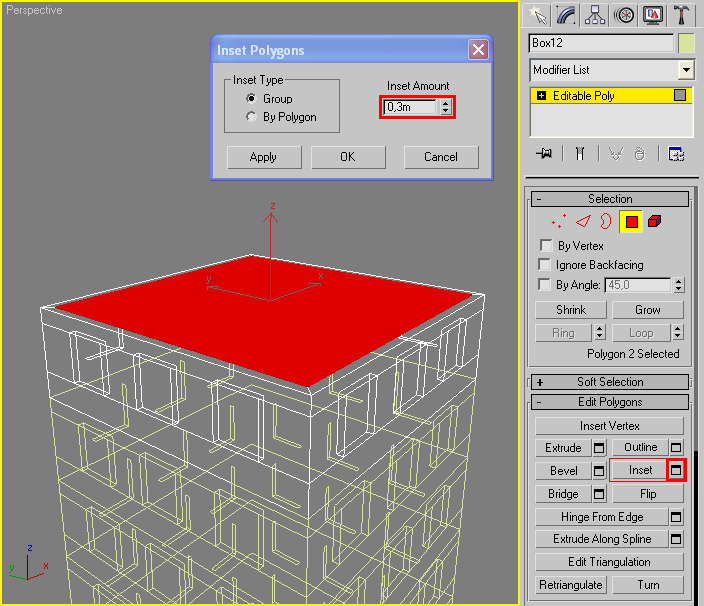Adjust By Angle spinner arrows
Screen dimensions: 704x606
click(679, 285)
